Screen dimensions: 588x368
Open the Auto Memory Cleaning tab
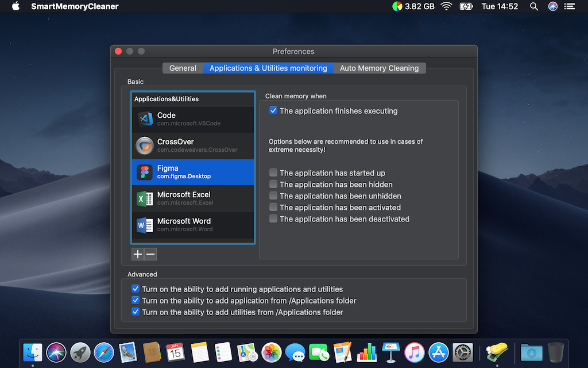(379, 68)
